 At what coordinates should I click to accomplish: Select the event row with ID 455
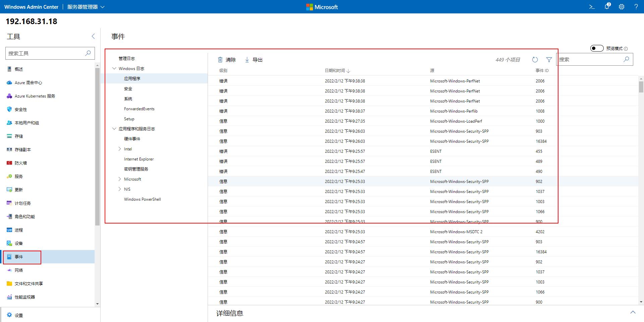[423, 151]
